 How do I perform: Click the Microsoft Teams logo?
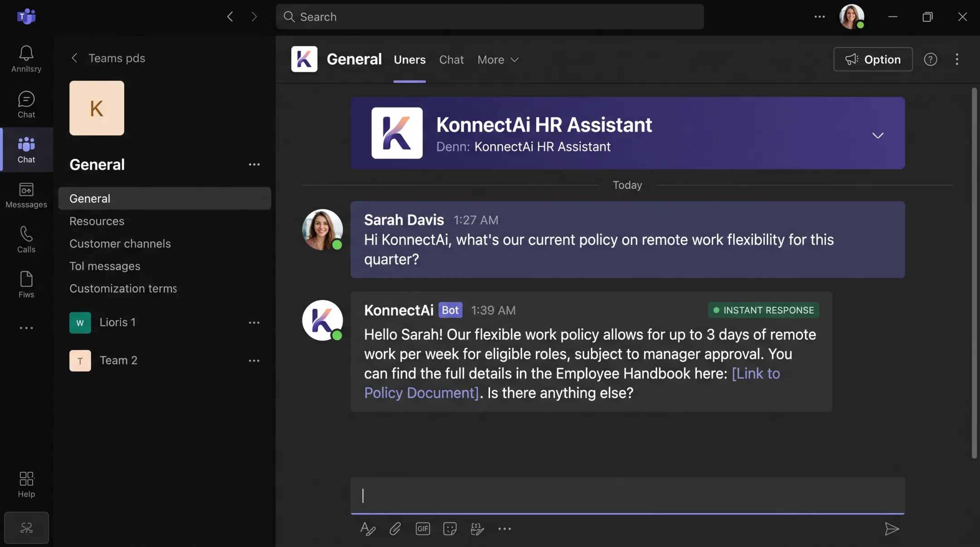(x=26, y=17)
